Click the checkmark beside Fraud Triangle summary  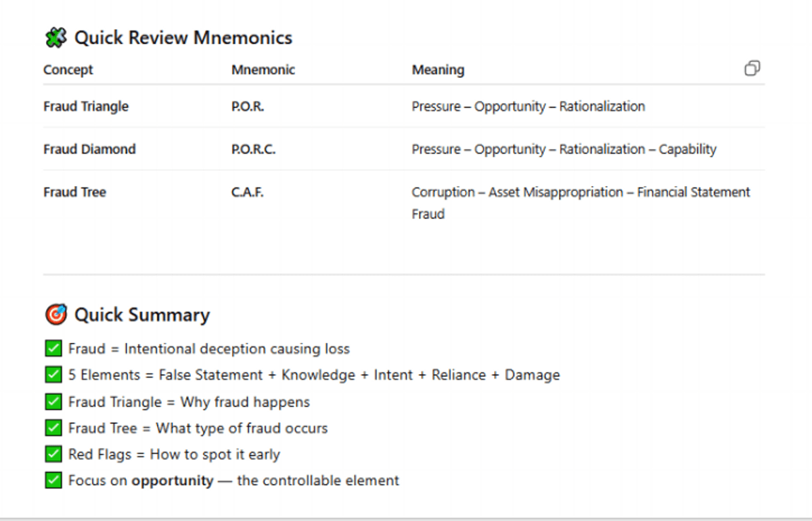pos(53,402)
